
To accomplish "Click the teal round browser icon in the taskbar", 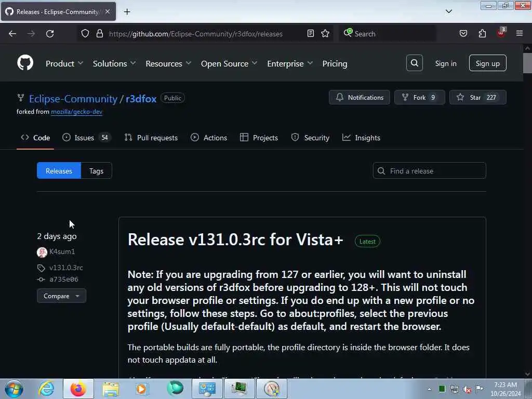I will coord(175,389).
